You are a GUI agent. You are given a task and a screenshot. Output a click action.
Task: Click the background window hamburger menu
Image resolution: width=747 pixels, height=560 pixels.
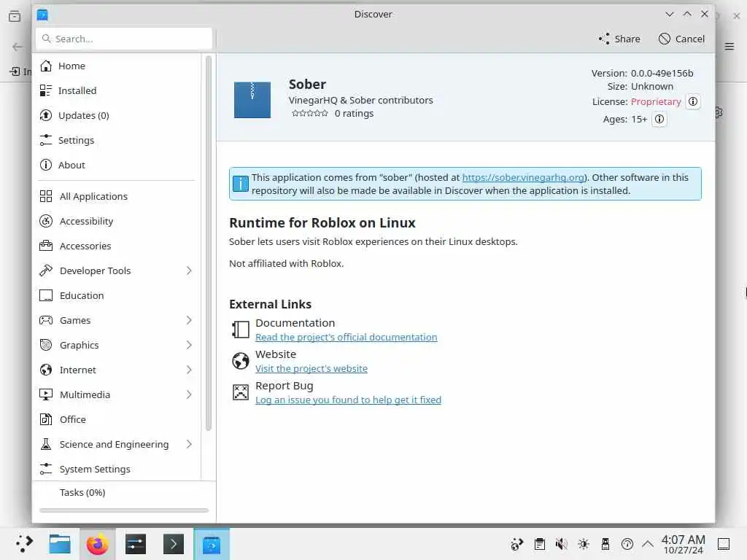pyautogui.click(x=729, y=46)
